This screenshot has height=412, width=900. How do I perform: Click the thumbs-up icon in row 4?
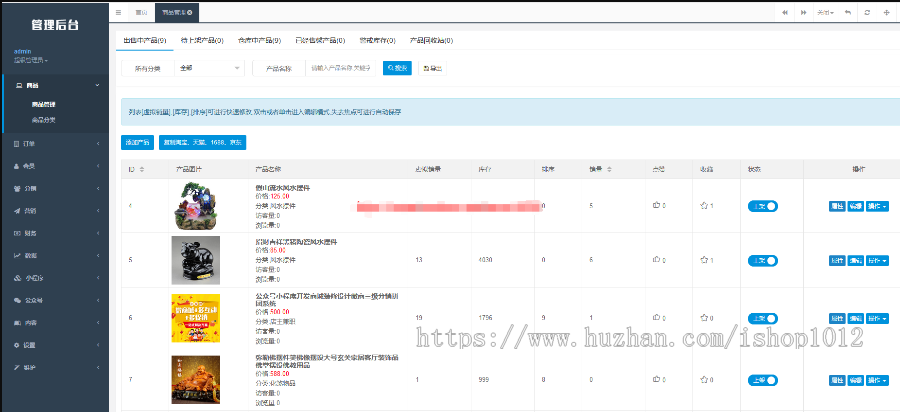pos(656,205)
